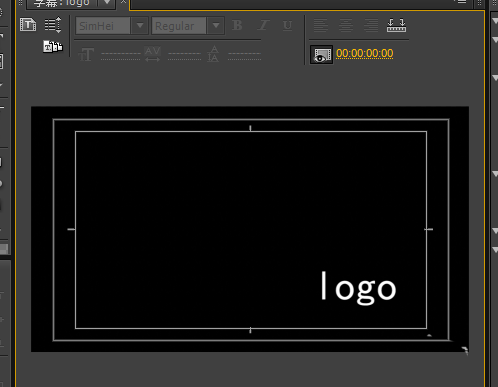Align text center
Screen dimensions: 498x387
pos(346,25)
